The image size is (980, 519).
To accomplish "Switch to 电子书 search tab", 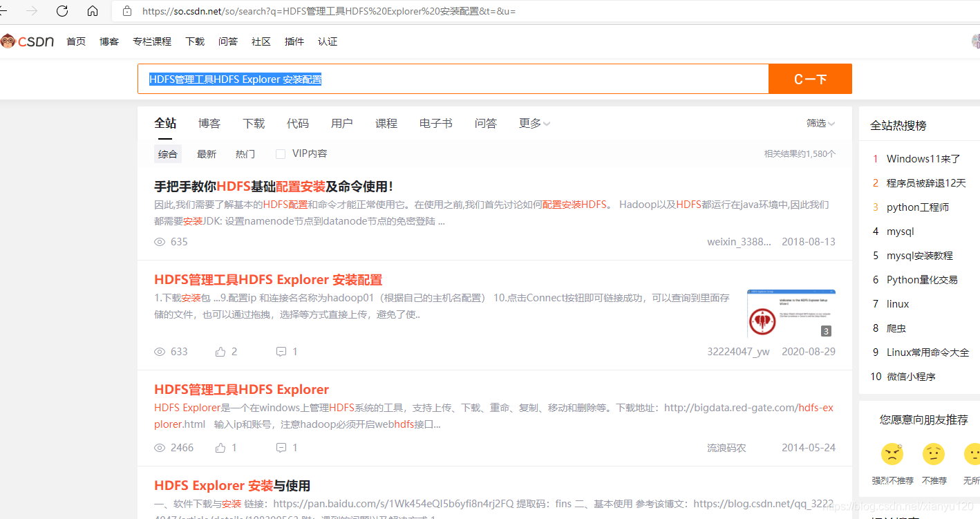I will click(436, 123).
